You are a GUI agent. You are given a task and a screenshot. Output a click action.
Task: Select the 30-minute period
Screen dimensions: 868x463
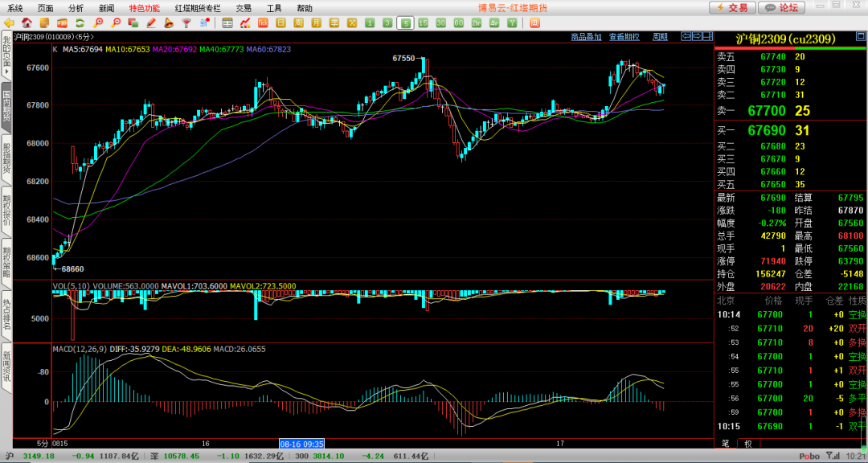pos(440,23)
